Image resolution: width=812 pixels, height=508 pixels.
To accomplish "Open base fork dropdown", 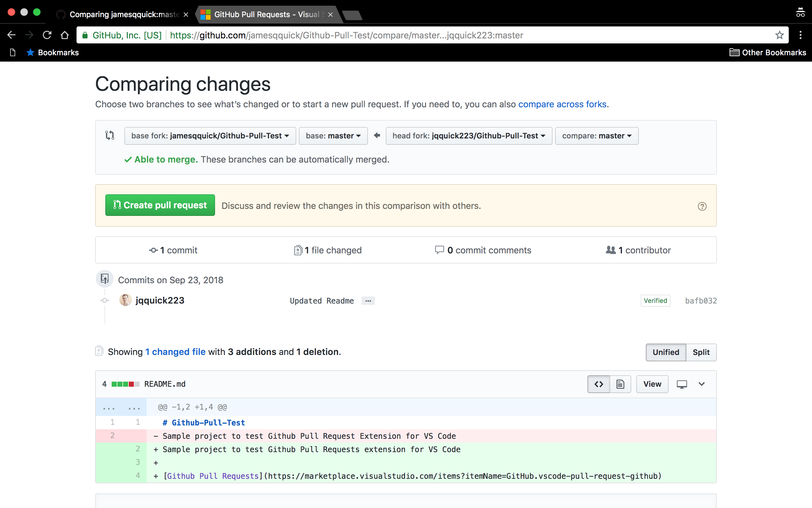I will coord(210,136).
